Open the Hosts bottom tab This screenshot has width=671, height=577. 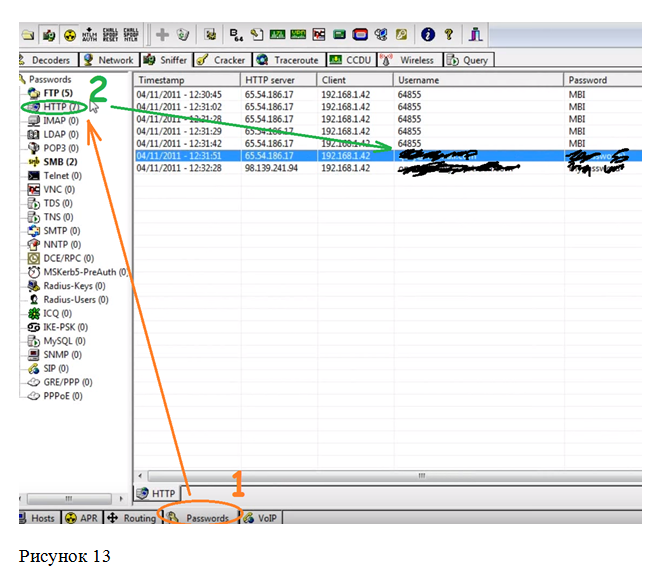pos(39,518)
